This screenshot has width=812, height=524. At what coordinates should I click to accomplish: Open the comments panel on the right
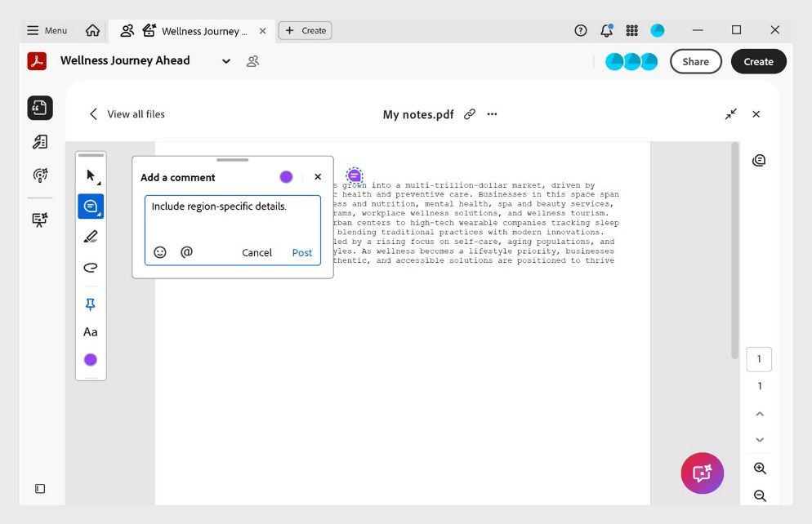759,160
